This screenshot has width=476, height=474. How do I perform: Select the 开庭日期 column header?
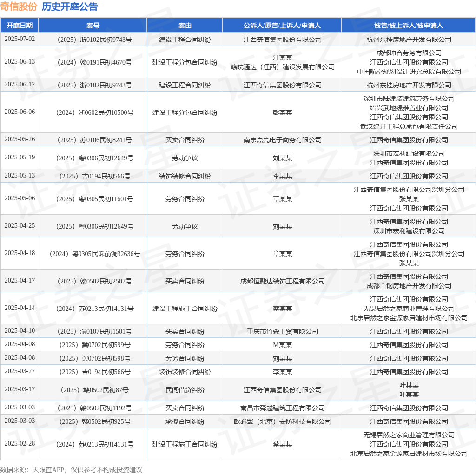[x=20, y=26]
